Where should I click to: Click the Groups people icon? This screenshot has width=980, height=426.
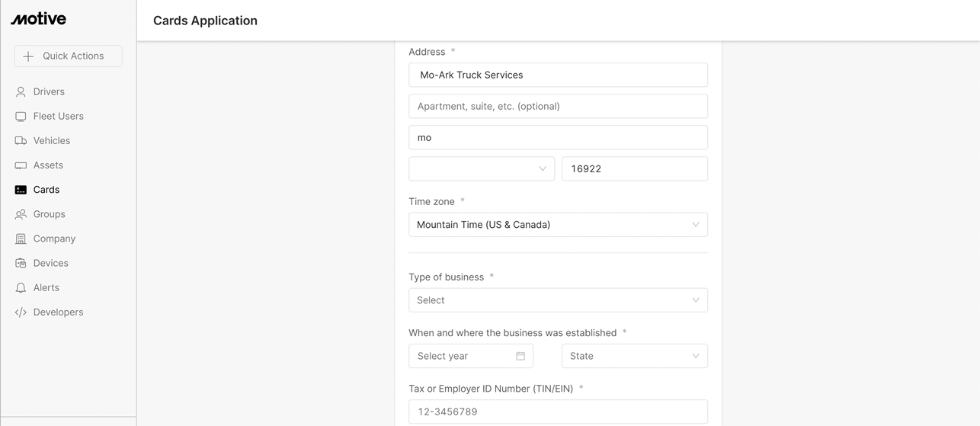(x=21, y=214)
